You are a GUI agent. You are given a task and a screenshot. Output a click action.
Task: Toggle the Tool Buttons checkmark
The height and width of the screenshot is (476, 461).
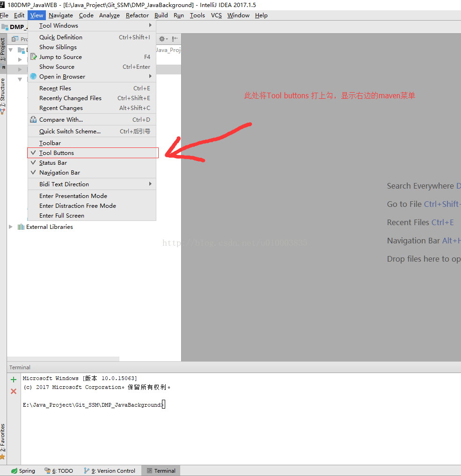(33, 153)
